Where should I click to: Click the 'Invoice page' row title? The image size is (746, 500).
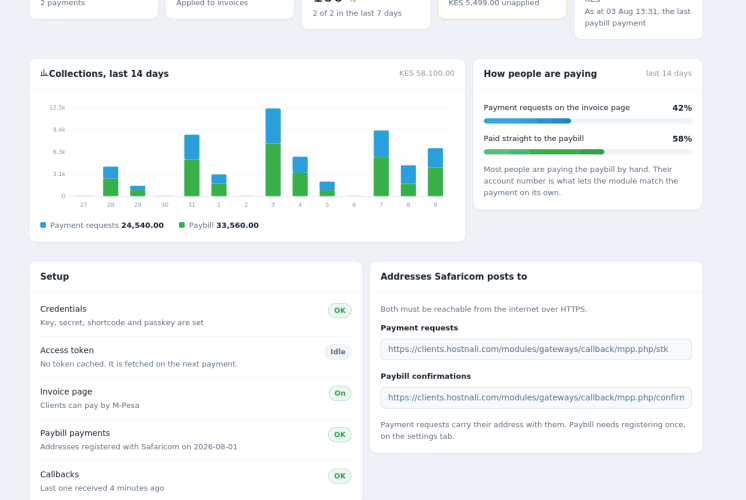pos(66,392)
